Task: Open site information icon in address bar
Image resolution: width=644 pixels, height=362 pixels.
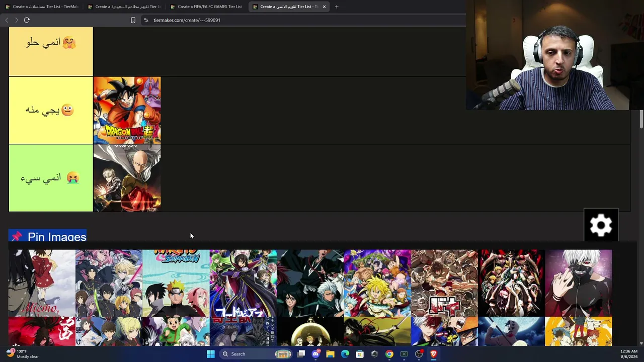Action: 146,20
